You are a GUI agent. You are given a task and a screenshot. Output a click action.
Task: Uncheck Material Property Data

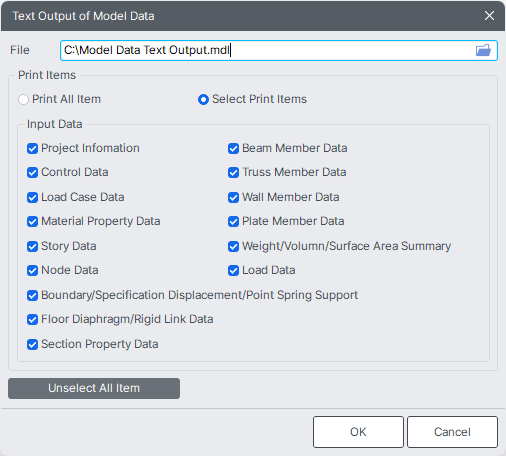(x=32, y=221)
